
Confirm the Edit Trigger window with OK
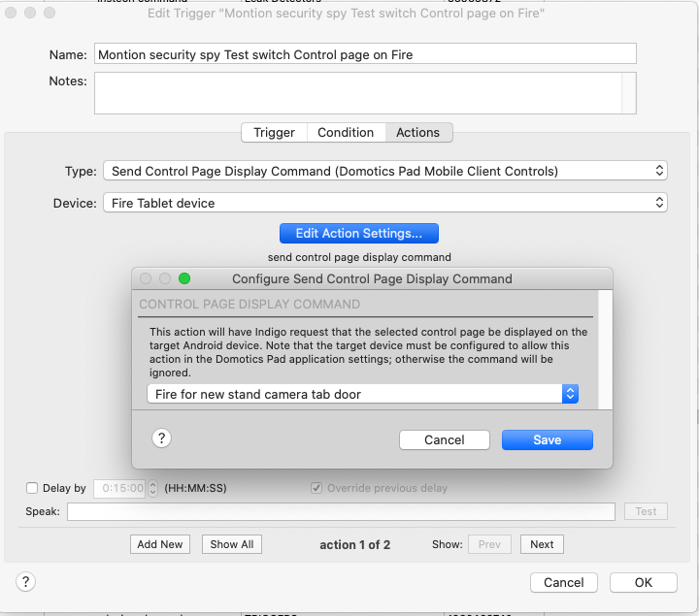click(x=644, y=583)
